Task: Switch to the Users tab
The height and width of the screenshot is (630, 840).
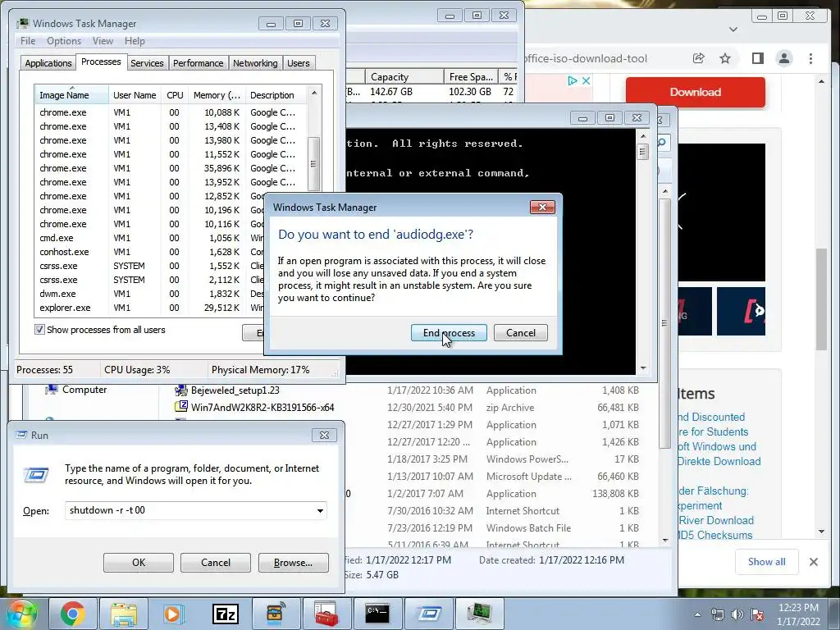Action: [299, 63]
